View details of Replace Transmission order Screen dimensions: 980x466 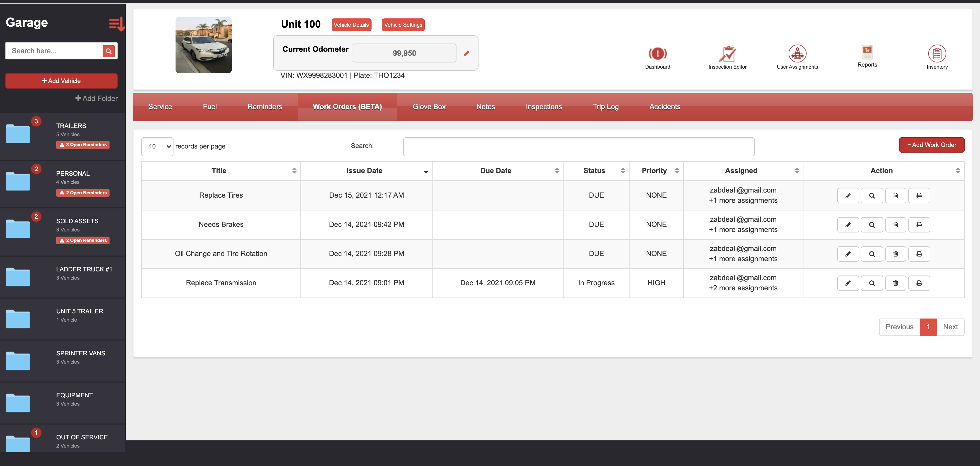tap(872, 283)
